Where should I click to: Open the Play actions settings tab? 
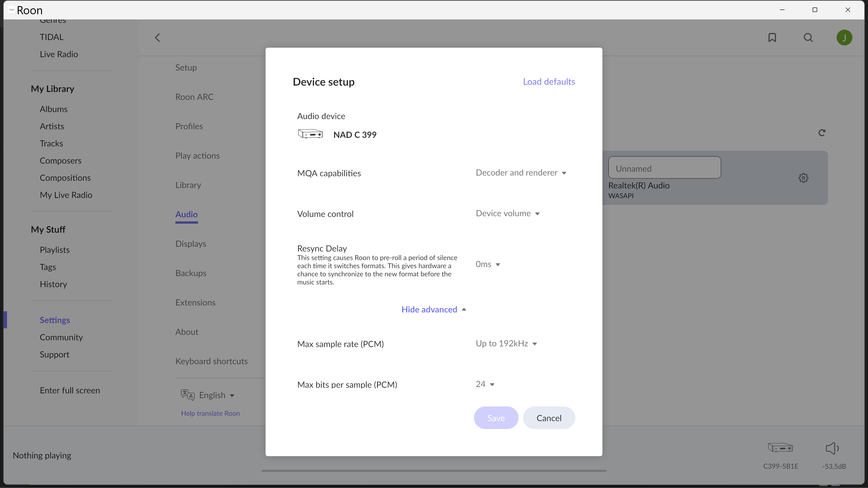pyautogui.click(x=198, y=156)
